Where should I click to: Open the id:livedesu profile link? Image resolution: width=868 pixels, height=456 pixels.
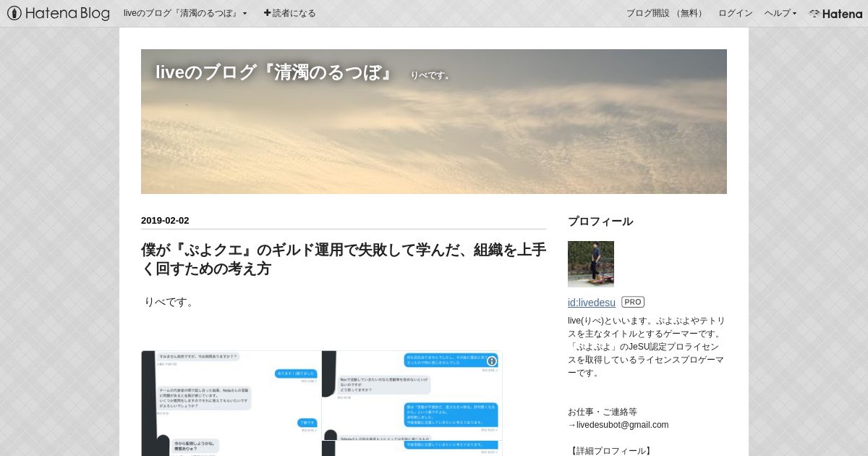click(592, 303)
